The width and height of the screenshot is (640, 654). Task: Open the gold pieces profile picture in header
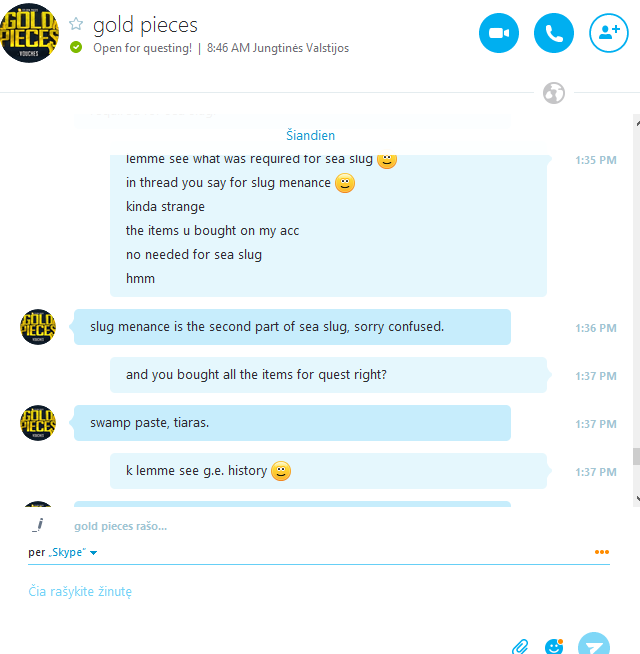[29, 33]
